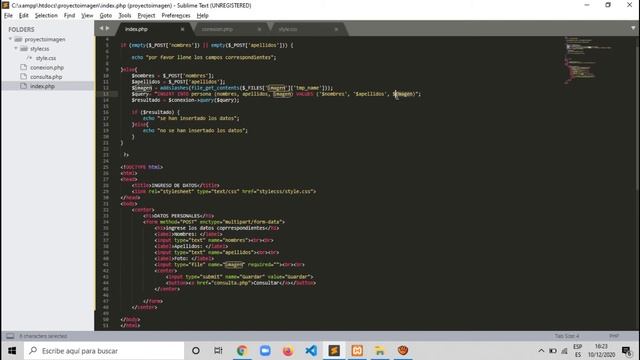Close the index.php tab
Image resolution: width=640 pixels, height=360 pixels.
click(x=182, y=29)
